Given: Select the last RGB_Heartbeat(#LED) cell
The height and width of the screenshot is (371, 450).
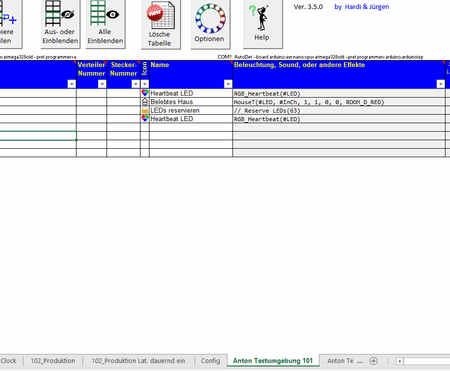Looking at the screenshot, I should pyautogui.click(x=339, y=119).
